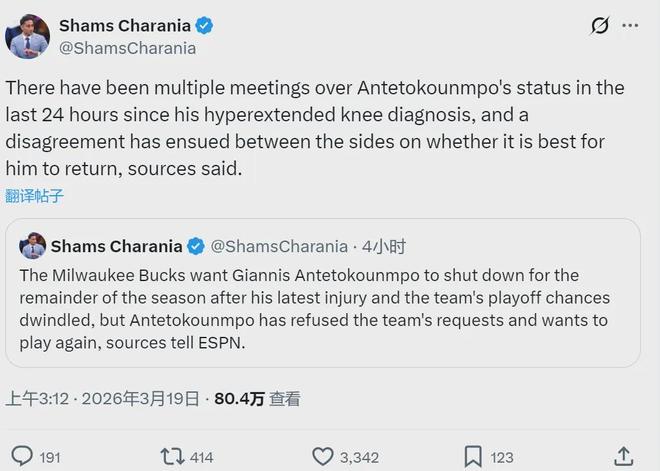Viewport: 660px width, 471px height.
Task: Click the small avatar in quoted post
Action: pos(33,246)
